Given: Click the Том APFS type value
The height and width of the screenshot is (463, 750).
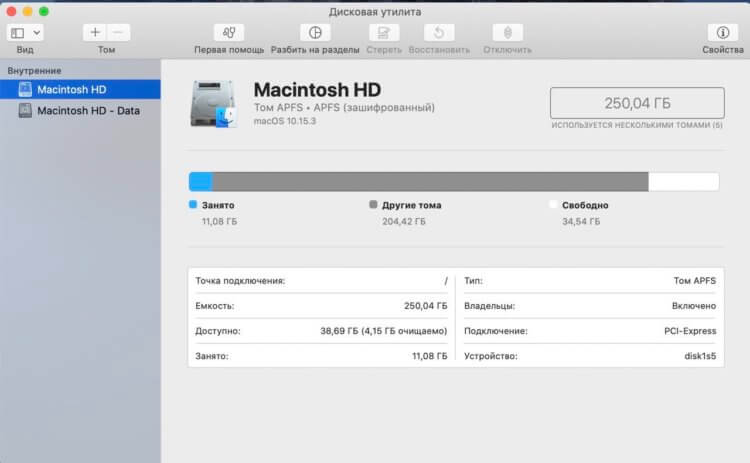Looking at the screenshot, I should pyautogui.click(x=695, y=281).
